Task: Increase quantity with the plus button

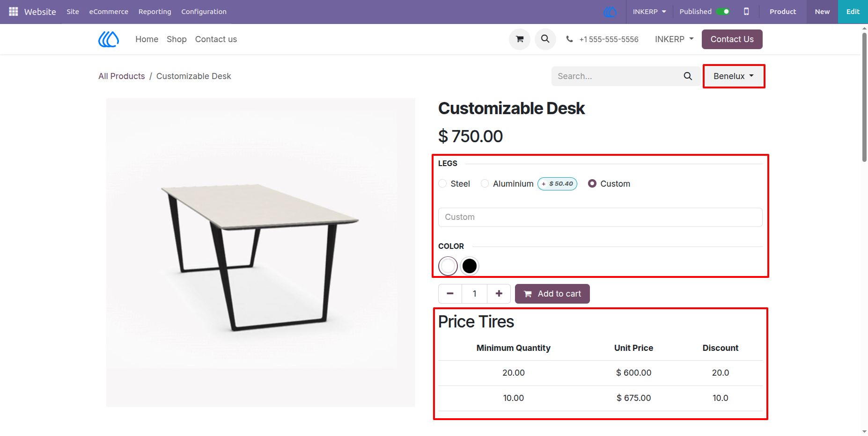Action: 499,294
